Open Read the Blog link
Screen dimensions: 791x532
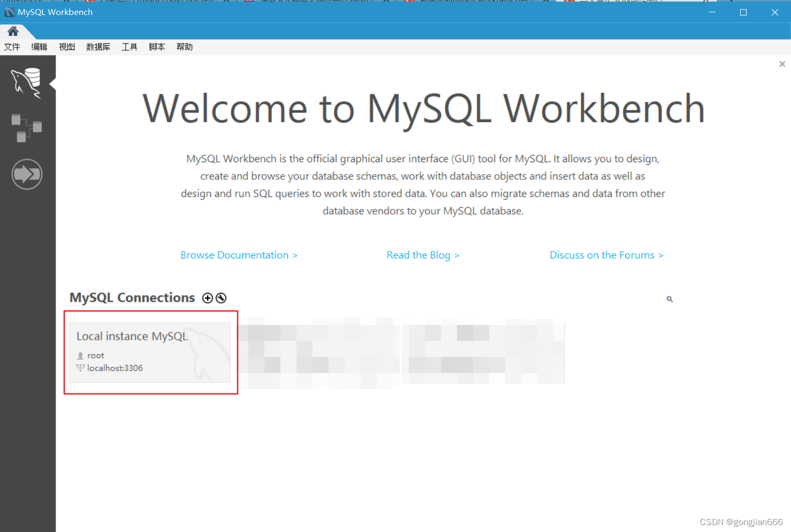423,255
